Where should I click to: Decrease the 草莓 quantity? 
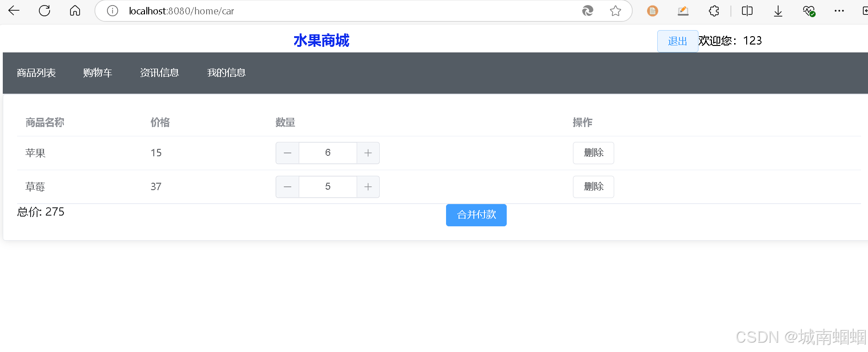tap(288, 187)
